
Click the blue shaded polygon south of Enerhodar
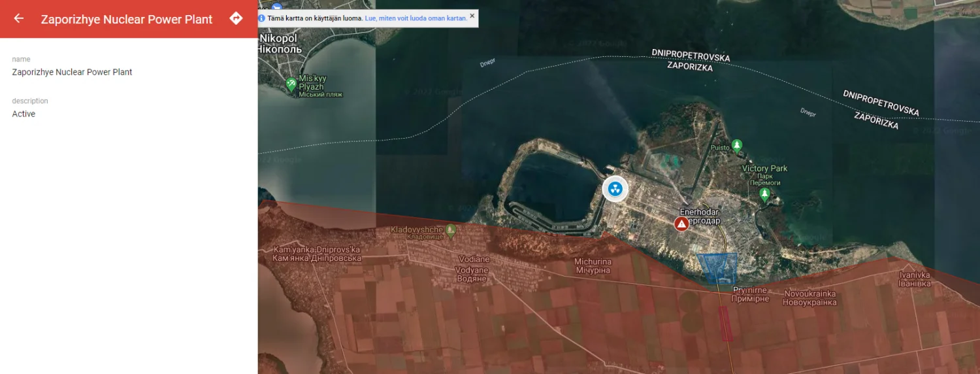point(717,267)
